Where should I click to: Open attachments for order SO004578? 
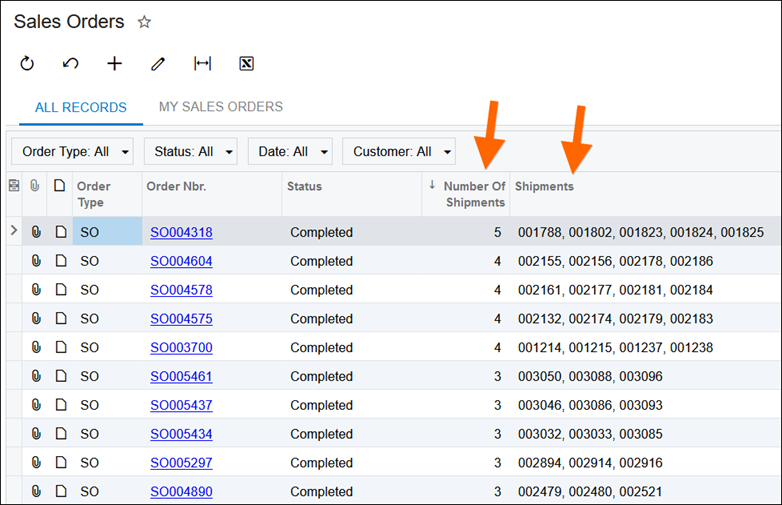click(36, 290)
